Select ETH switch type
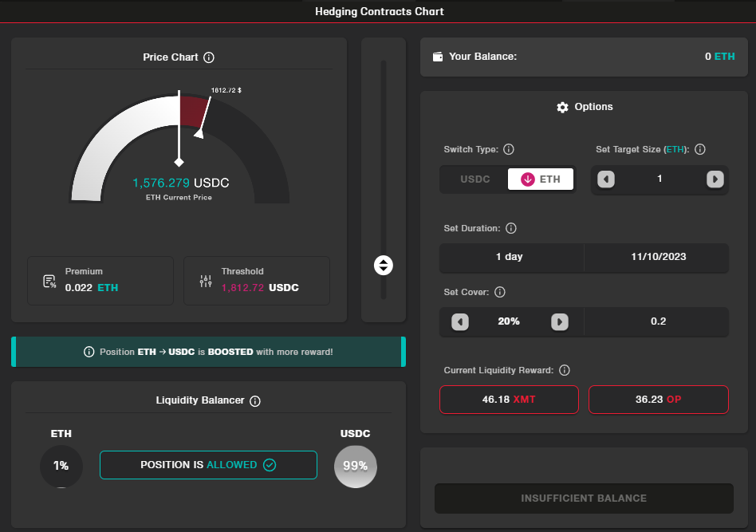The height and width of the screenshot is (532, 756). [541, 179]
